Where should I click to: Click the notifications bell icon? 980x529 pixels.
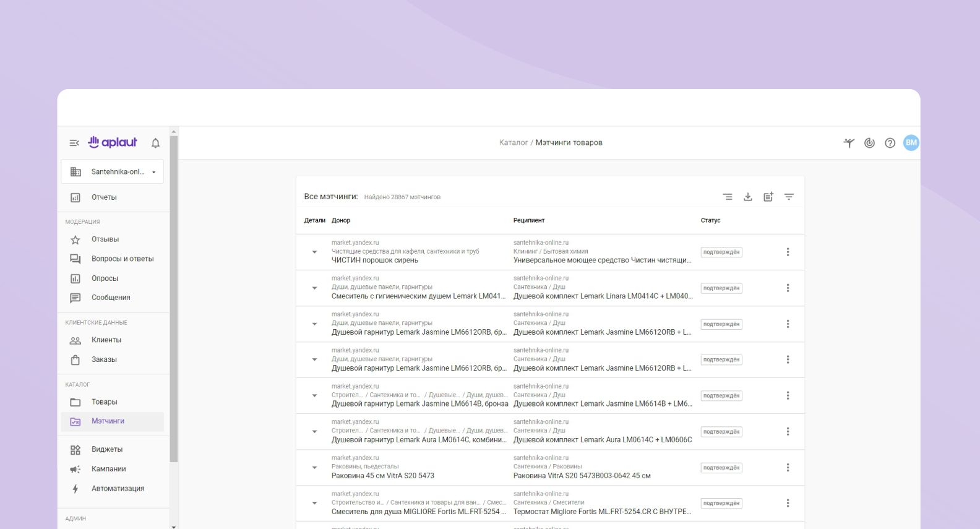click(155, 143)
